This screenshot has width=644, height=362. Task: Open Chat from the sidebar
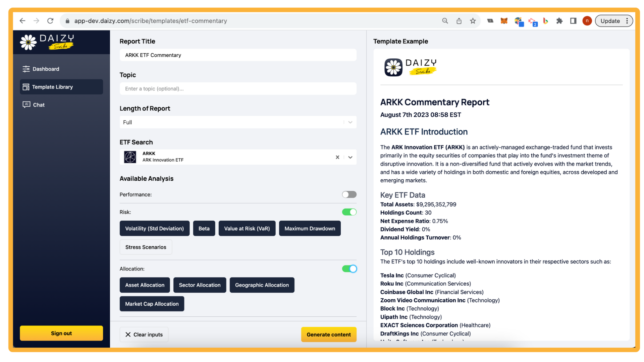(39, 105)
